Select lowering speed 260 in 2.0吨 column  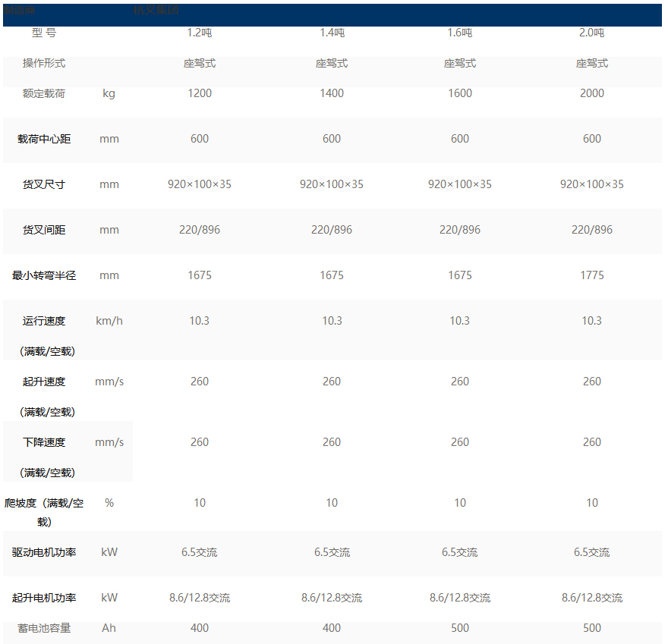(592, 443)
